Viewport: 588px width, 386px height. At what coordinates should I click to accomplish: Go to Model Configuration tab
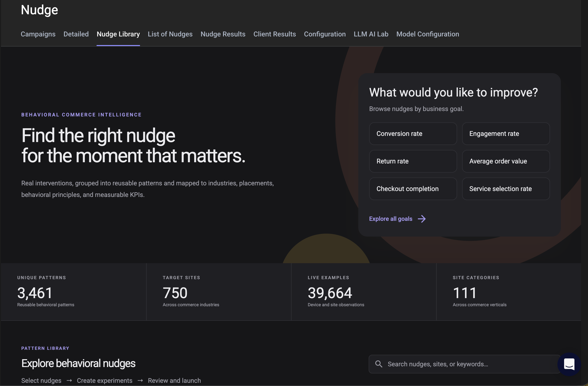[x=428, y=34]
